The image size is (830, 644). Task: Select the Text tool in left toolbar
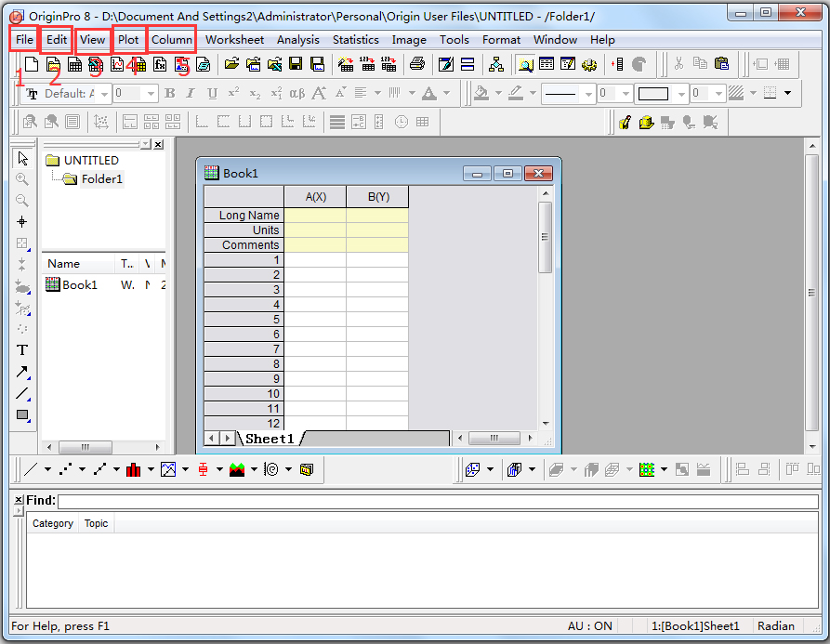(x=22, y=350)
